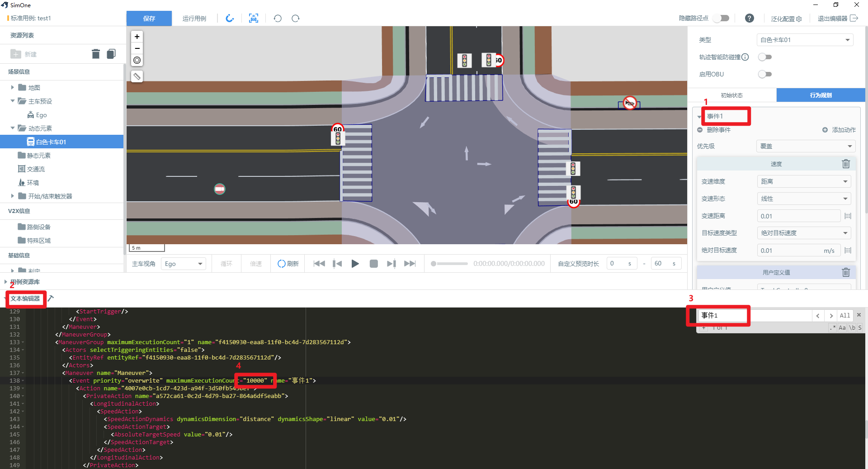Image resolution: width=868 pixels, height=469 pixels.
Task: Click 添加动作 to add an action
Action: (839, 130)
